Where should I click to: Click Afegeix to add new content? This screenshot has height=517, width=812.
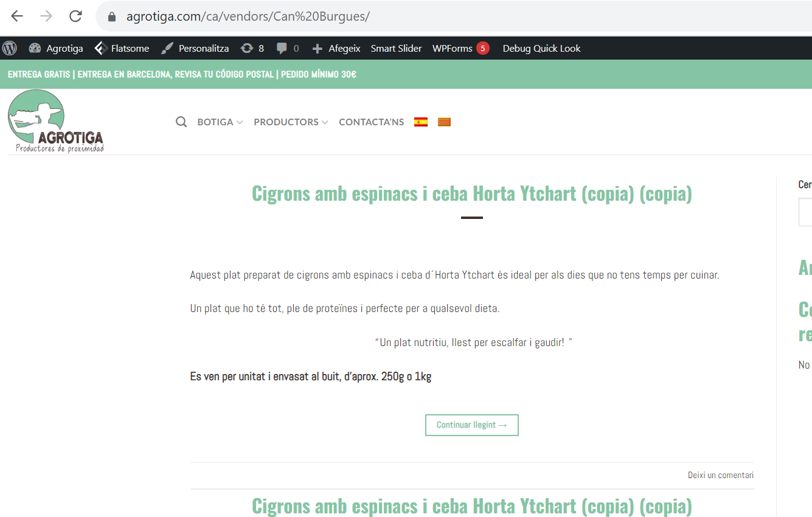(x=336, y=48)
